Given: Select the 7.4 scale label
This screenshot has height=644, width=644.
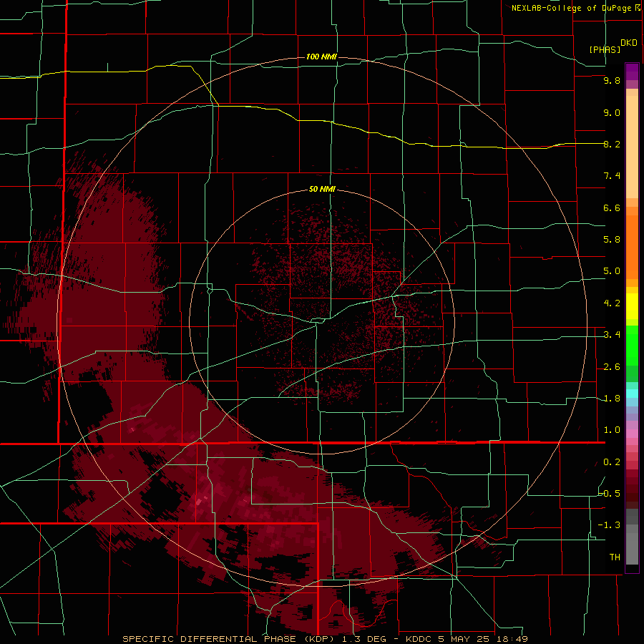Looking at the screenshot, I should (612, 176).
